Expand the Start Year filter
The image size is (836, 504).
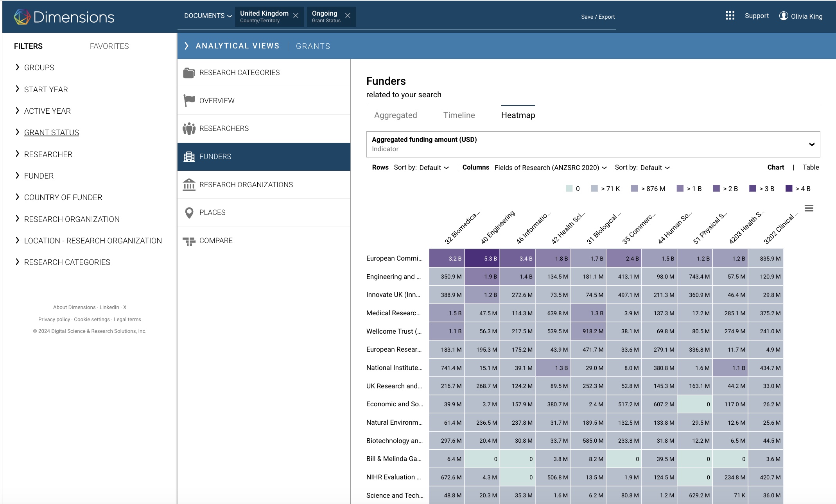coord(17,89)
